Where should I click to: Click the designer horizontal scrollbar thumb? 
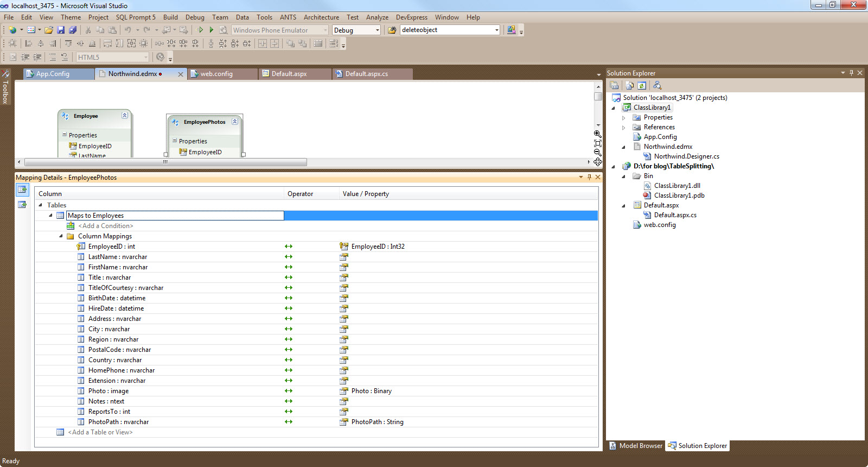pos(165,162)
